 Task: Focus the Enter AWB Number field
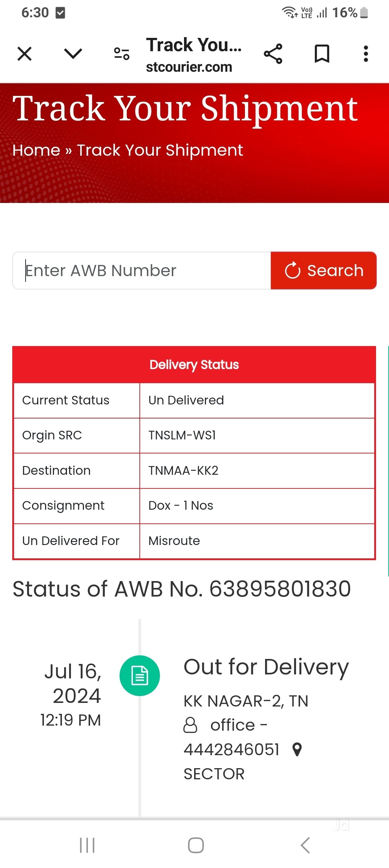tap(142, 271)
